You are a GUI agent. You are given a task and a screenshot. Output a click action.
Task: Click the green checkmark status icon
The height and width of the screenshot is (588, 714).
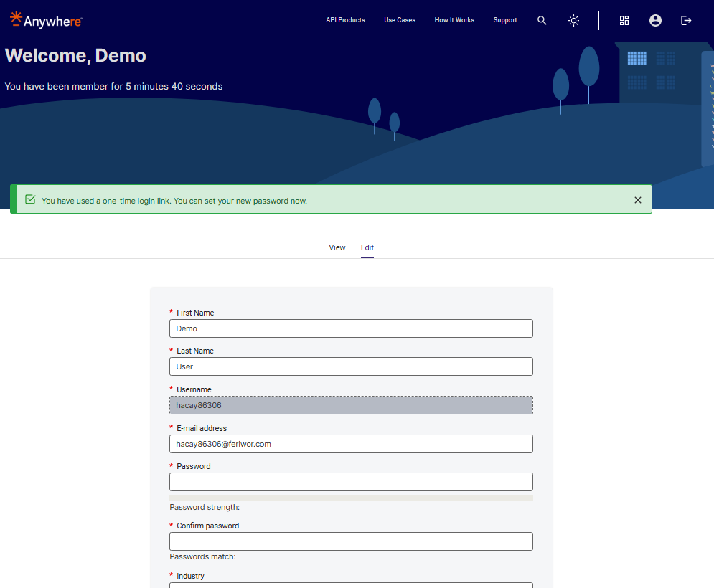[x=30, y=200]
